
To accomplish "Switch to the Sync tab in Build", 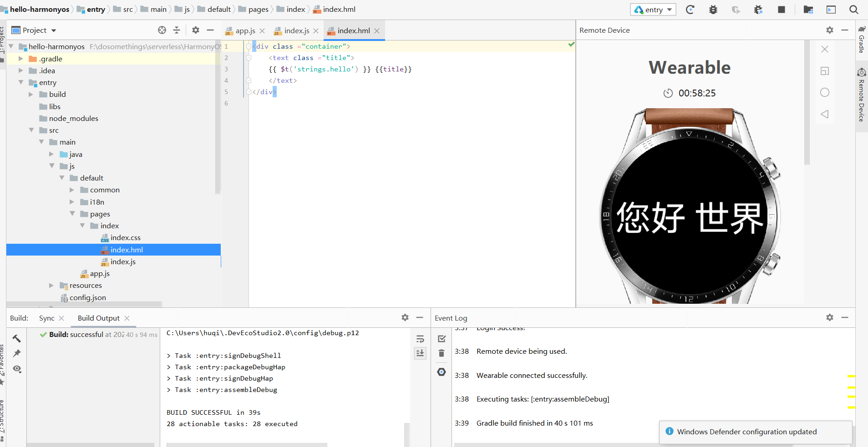I will 47,318.
